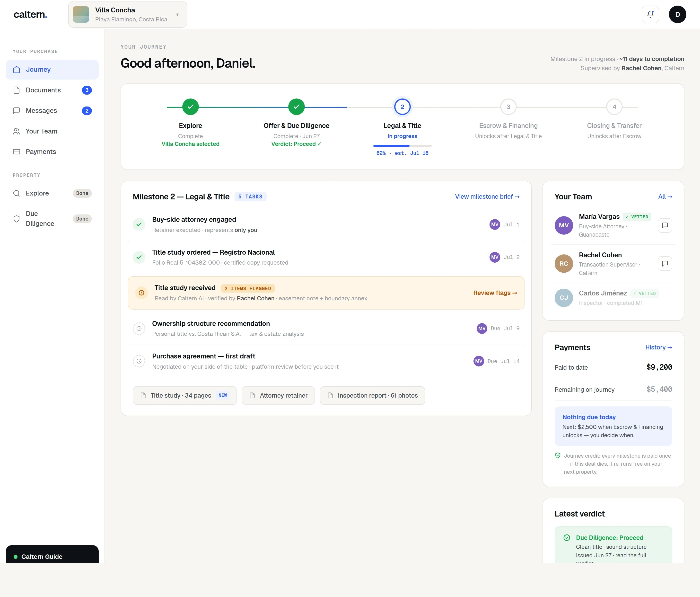Screen dimensions: 700x597
Task: Click the 2 ITEMS FLAGGED badge
Action: tap(248, 288)
